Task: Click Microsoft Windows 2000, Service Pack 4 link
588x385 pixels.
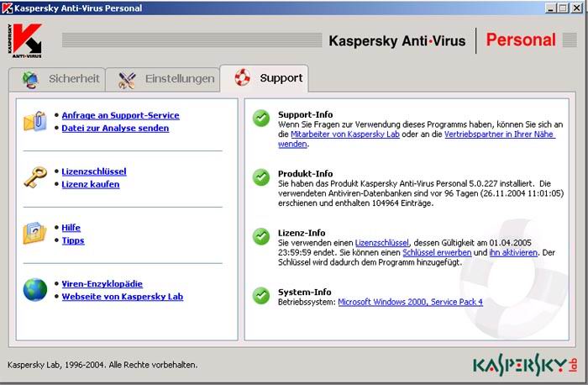Action: click(x=410, y=302)
